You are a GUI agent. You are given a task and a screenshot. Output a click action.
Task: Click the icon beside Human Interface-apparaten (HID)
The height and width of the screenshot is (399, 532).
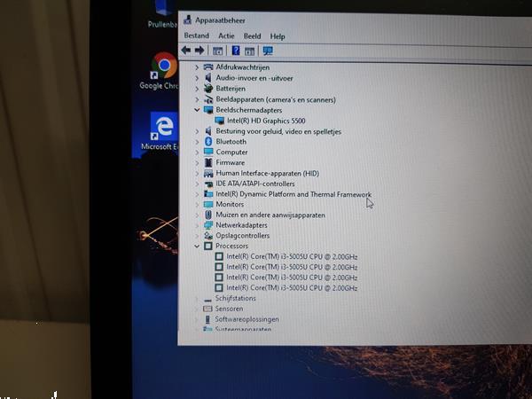click(x=208, y=174)
